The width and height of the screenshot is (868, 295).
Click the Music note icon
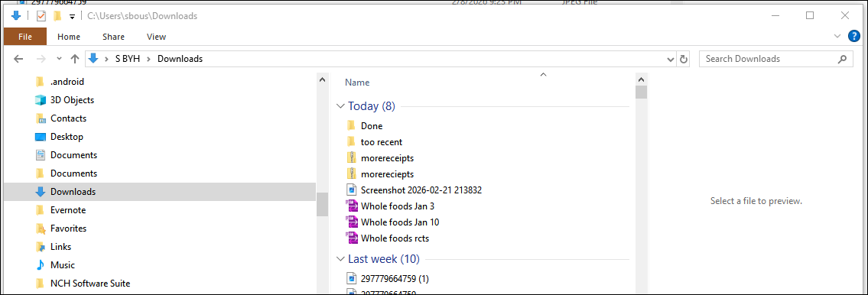click(40, 265)
